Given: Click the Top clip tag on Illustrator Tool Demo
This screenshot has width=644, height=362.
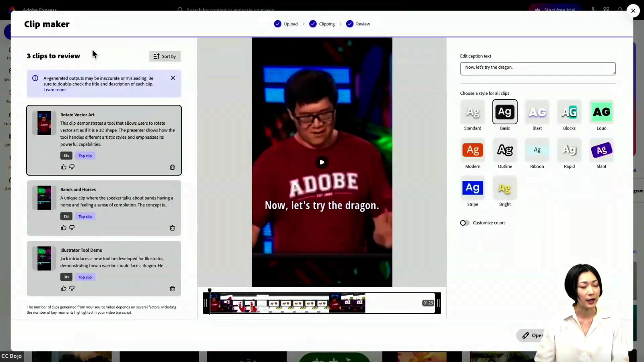Looking at the screenshot, I should click(85, 277).
